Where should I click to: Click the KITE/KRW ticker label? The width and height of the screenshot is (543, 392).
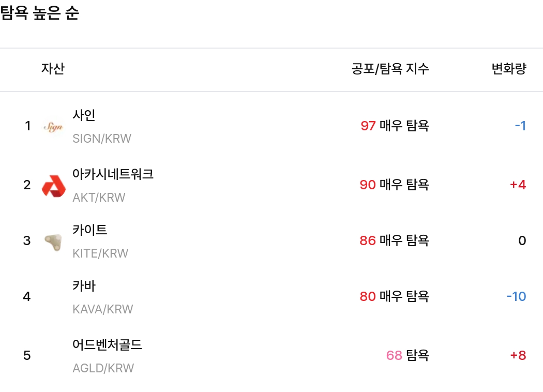pos(100,253)
